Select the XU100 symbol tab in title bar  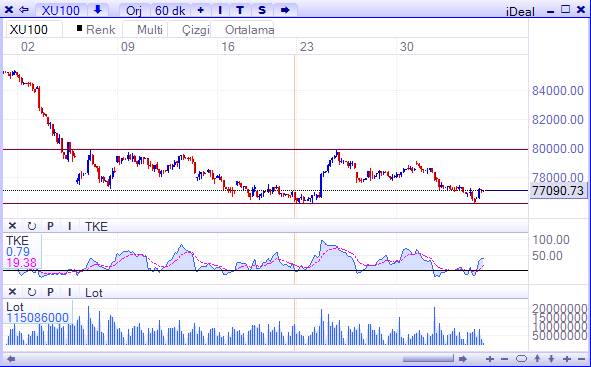tap(61, 10)
